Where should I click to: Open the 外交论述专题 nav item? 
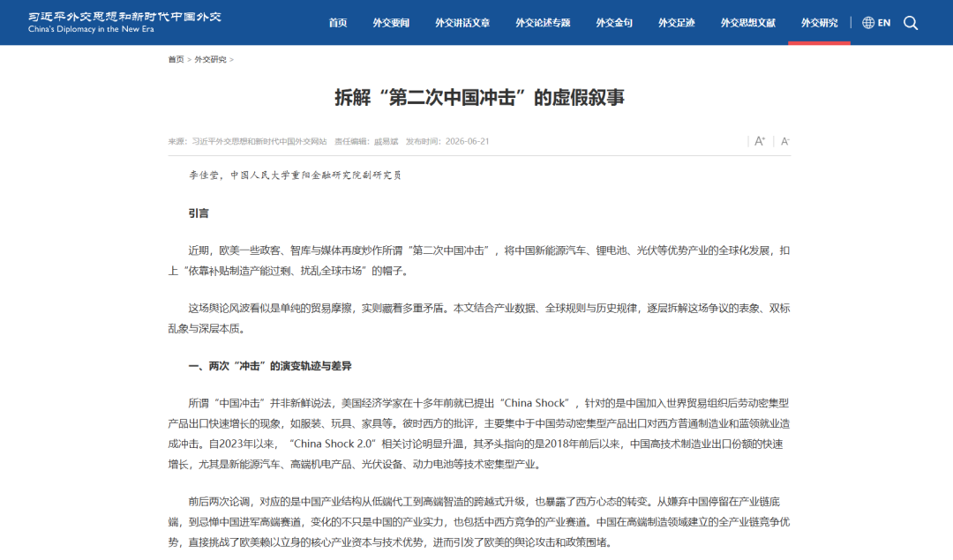click(543, 23)
